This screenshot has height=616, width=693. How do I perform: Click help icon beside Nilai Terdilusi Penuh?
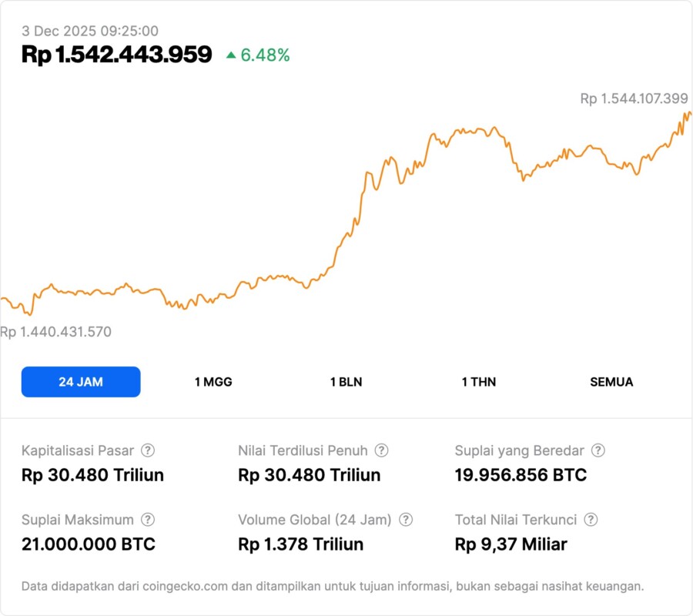point(381,450)
